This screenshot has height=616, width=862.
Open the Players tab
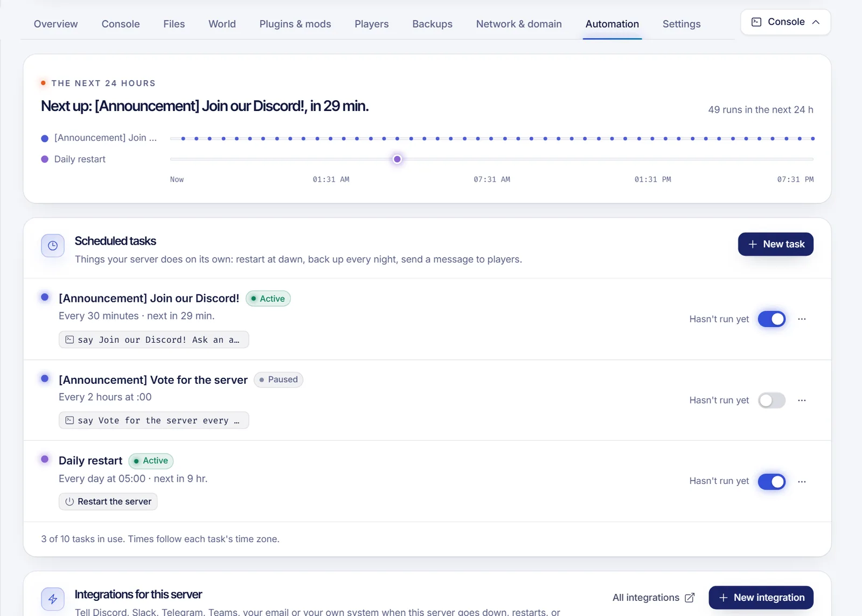click(372, 24)
